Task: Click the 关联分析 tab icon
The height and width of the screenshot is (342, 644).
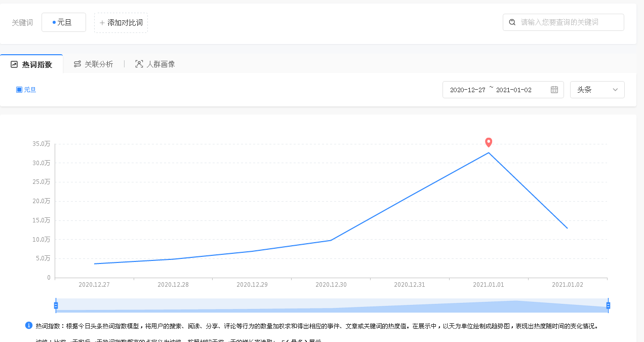Action: coord(77,64)
